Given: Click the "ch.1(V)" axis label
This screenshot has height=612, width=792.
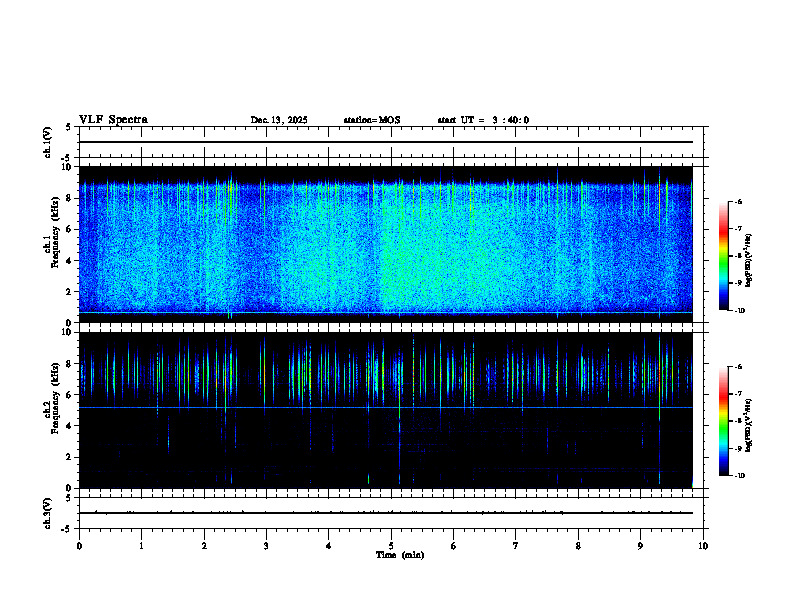Looking at the screenshot, I should (x=47, y=142).
